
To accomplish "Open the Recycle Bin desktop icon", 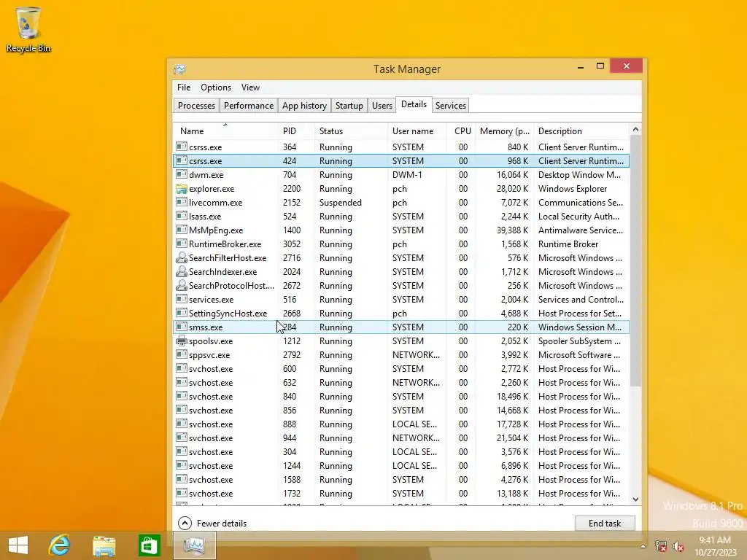I will [28, 29].
